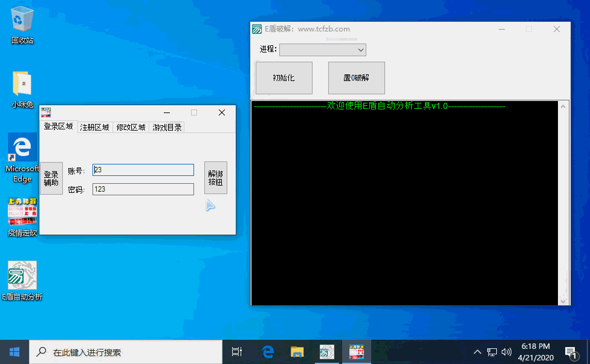Close the E盾破解 window

557,29
